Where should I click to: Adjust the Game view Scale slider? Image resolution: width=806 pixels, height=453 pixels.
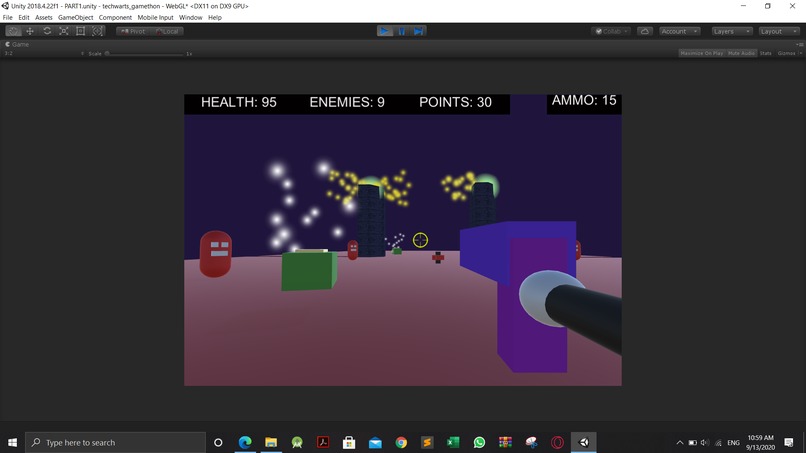point(144,53)
